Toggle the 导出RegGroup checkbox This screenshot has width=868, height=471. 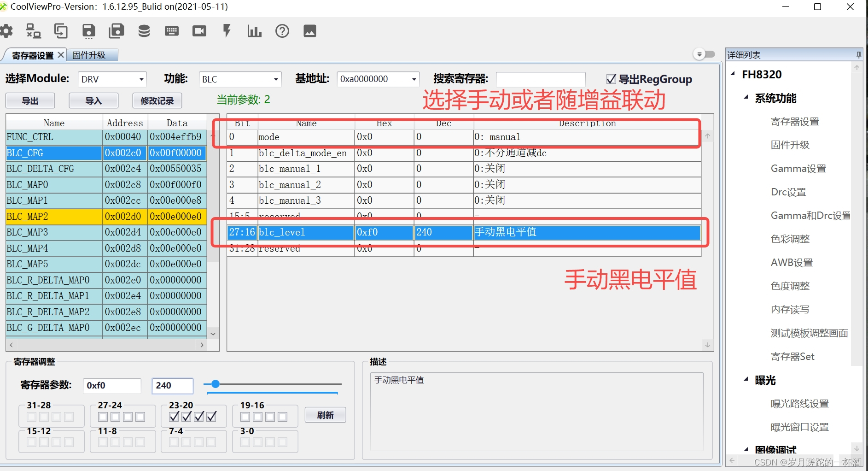click(611, 79)
